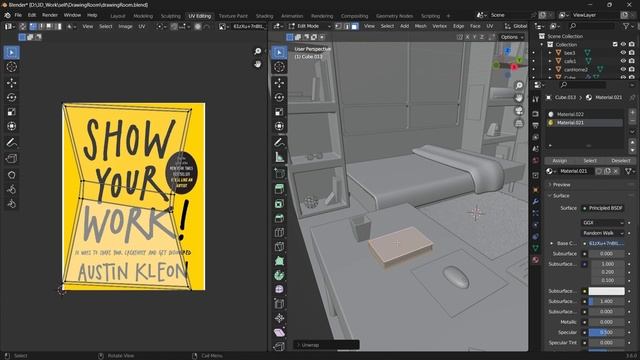640x360 pixels.
Task: Open the Edit Mode dropdown
Action: tap(310, 26)
